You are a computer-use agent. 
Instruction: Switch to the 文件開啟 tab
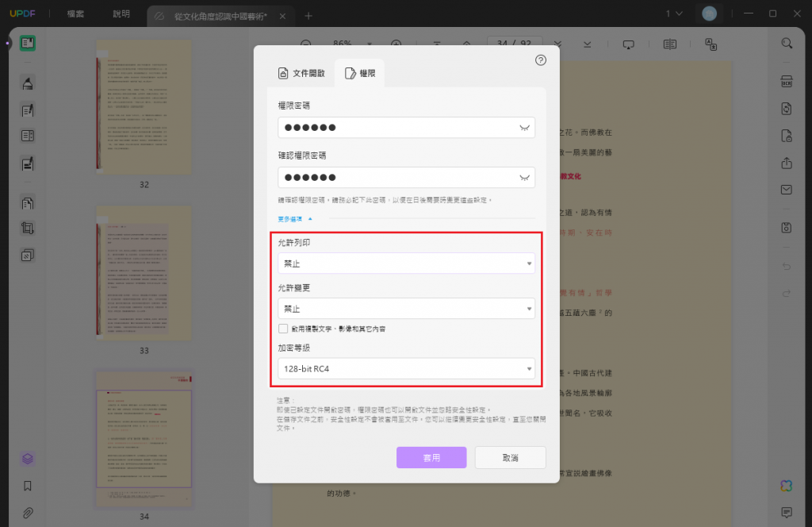pyautogui.click(x=301, y=73)
